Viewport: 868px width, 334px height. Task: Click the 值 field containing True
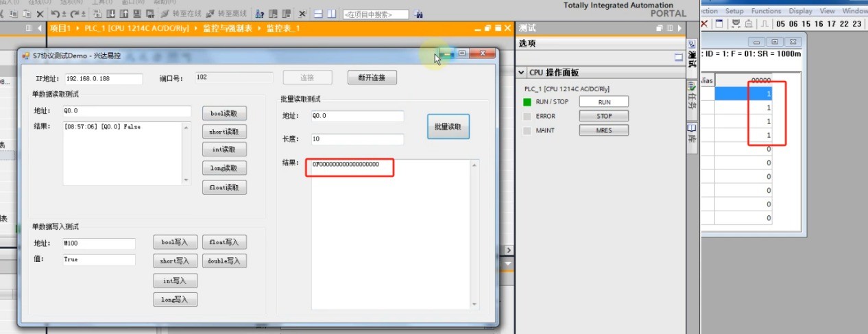pyautogui.click(x=99, y=260)
